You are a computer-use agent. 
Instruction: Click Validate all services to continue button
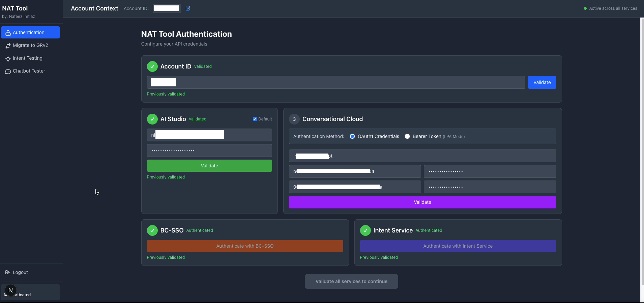click(351, 281)
